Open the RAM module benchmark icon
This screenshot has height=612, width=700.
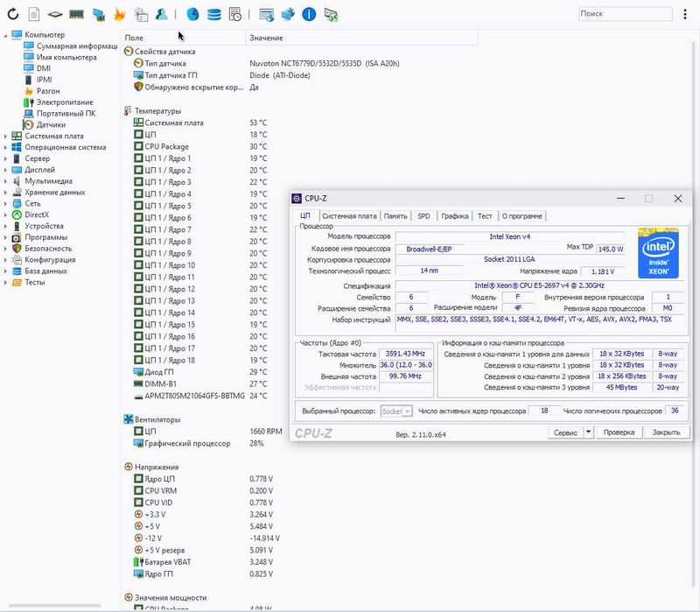click(77, 14)
